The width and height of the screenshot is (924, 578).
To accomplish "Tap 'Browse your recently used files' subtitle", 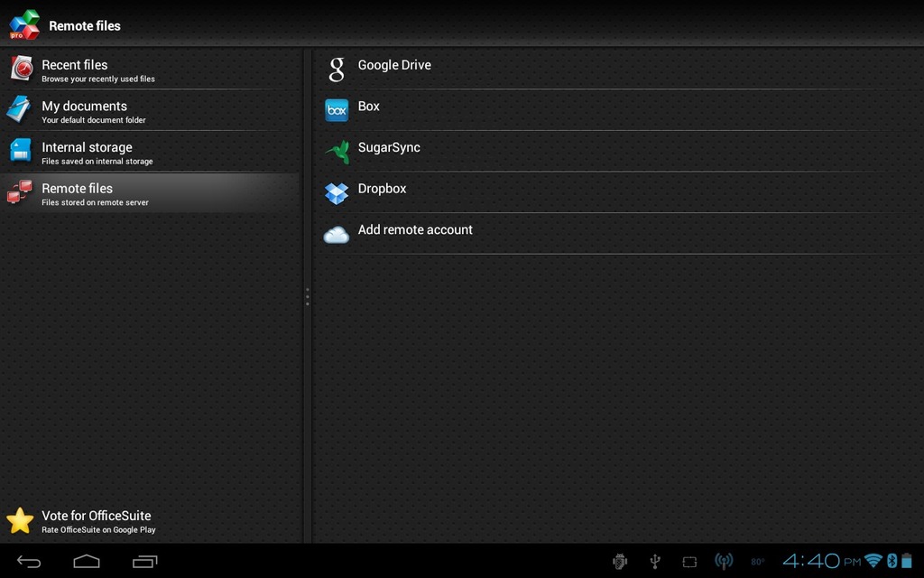I will pos(98,79).
